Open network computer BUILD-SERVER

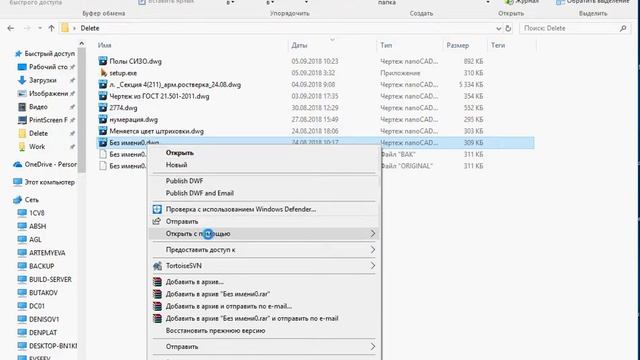50,280
